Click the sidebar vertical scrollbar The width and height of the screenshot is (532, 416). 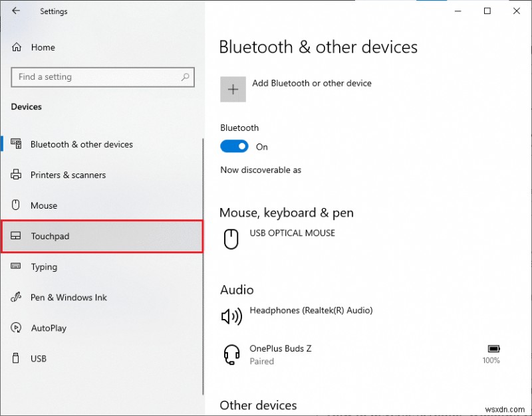pos(203,266)
